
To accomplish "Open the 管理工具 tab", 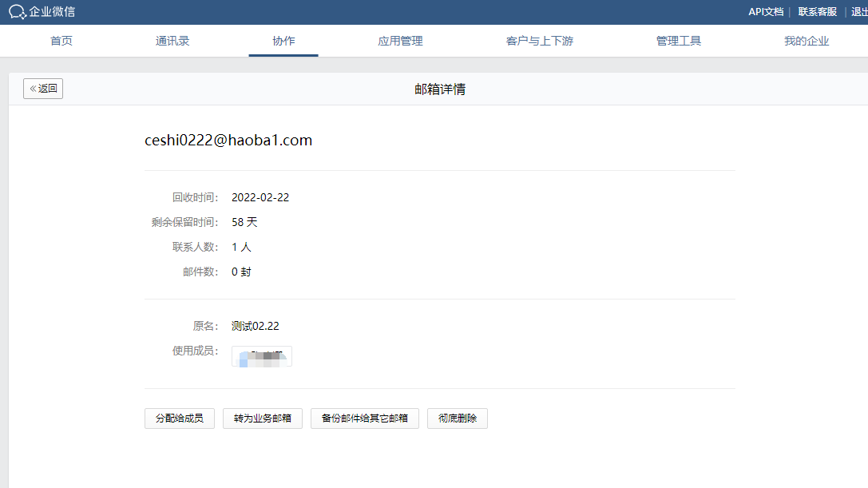I will coord(679,41).
